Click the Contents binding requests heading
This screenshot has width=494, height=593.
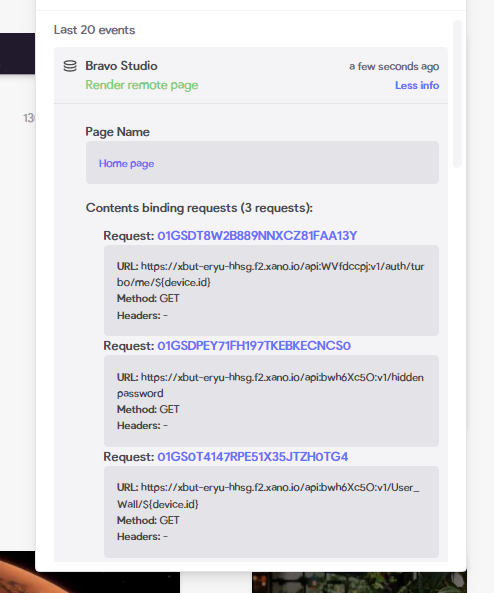pyautogui.click(x=199, y=208)
